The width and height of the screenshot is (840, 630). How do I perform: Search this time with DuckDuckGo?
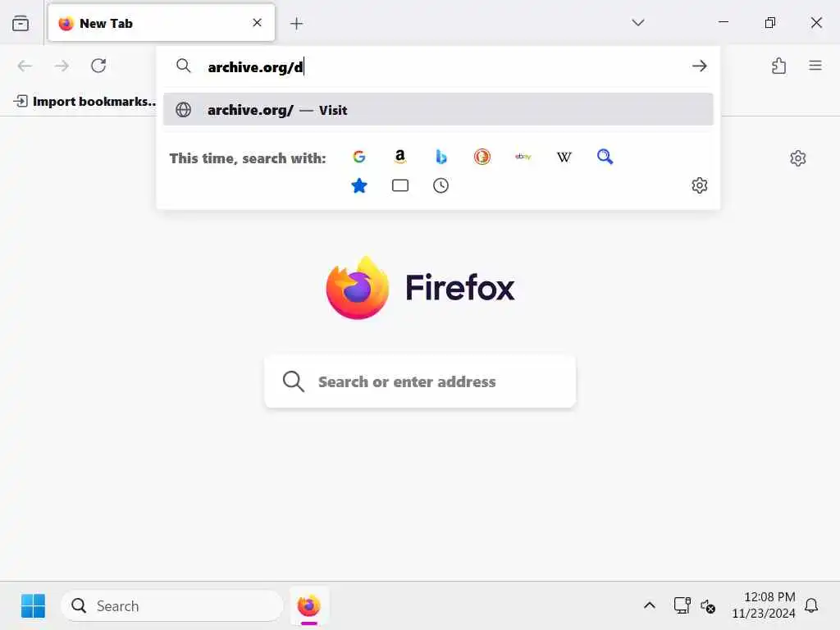click(x=482, y=157)
